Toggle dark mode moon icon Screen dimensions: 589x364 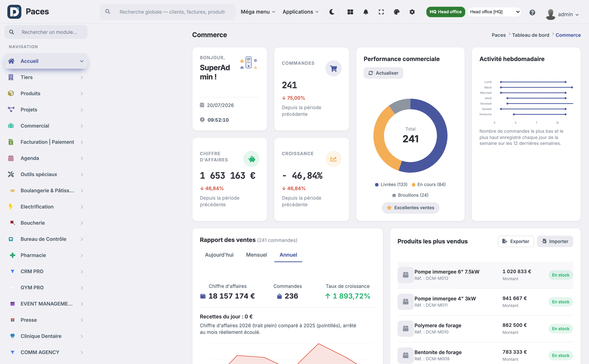[x=332, y=12]
